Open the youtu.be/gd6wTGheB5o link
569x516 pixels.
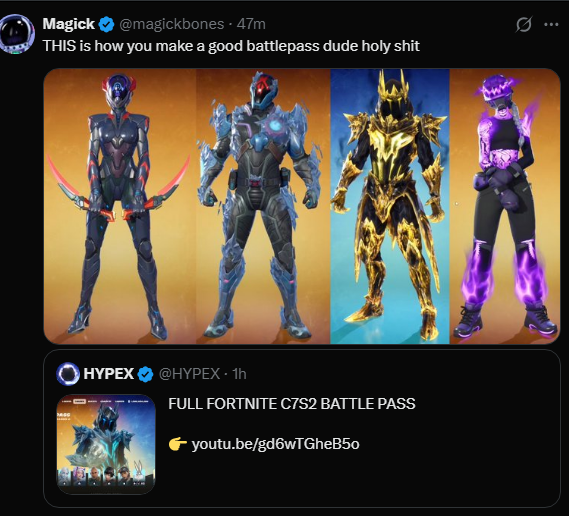[x=275, y=444]
